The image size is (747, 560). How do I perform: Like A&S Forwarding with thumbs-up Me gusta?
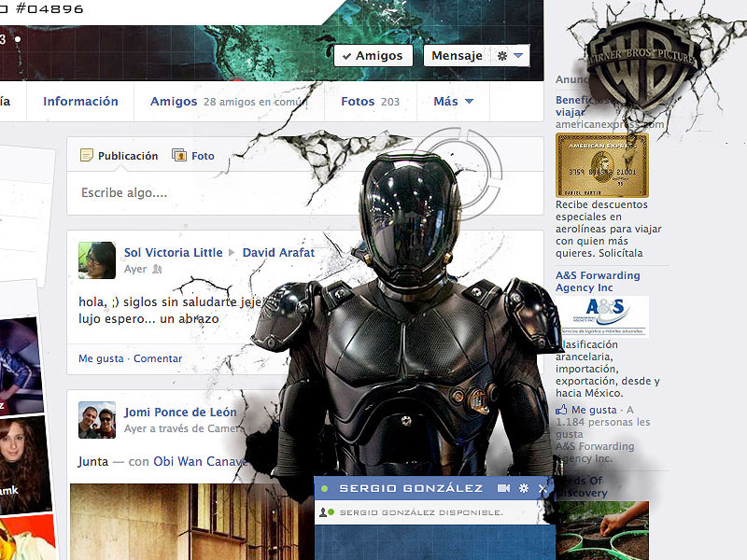(x=586, y=410)
